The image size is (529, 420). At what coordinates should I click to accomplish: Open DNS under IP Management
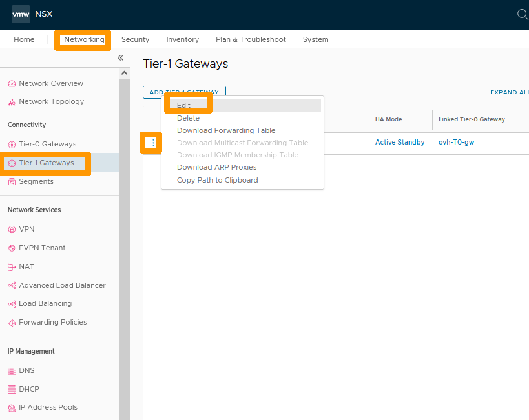pos(26,370)
